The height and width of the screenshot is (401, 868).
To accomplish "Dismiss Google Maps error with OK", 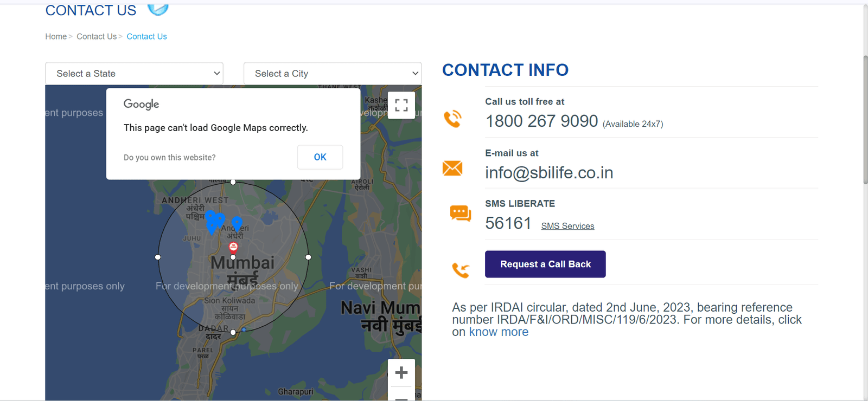I will point(320,157).
